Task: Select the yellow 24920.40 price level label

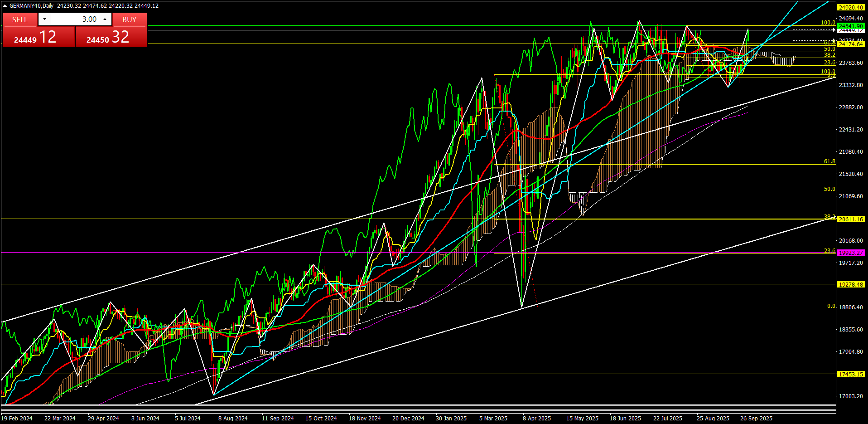Action: 850,7
